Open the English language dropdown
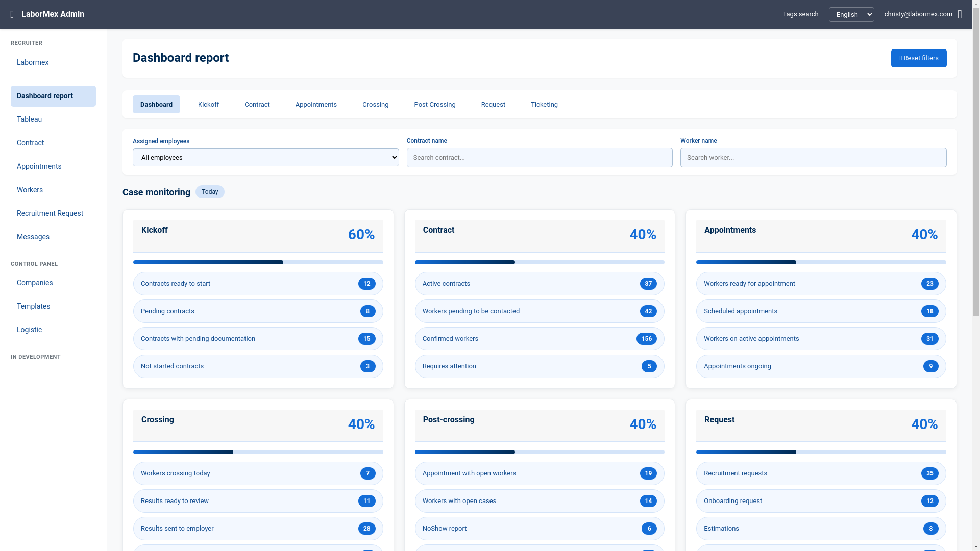This screenshot has height=551, width=980. click(x=851, y=14)
